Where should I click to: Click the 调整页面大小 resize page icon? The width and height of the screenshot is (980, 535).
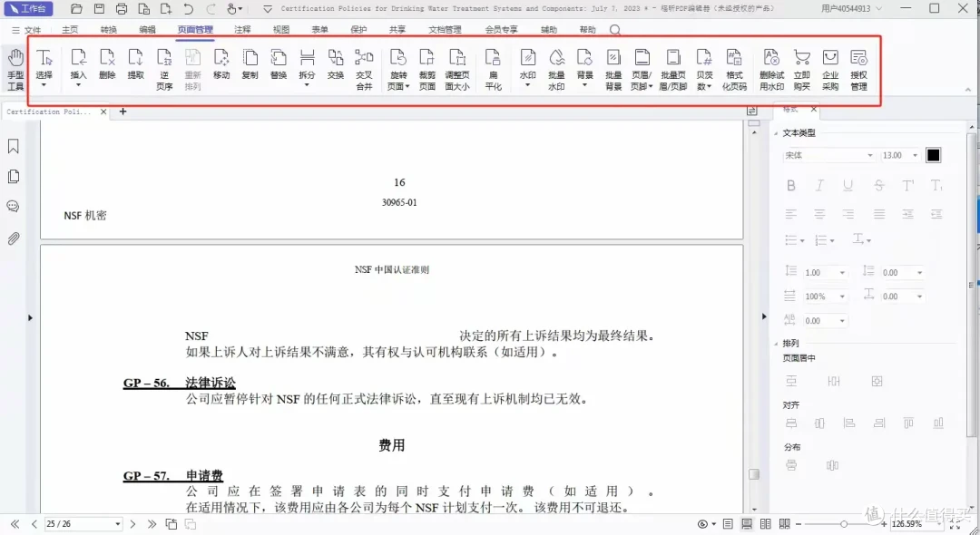[457, 59]
